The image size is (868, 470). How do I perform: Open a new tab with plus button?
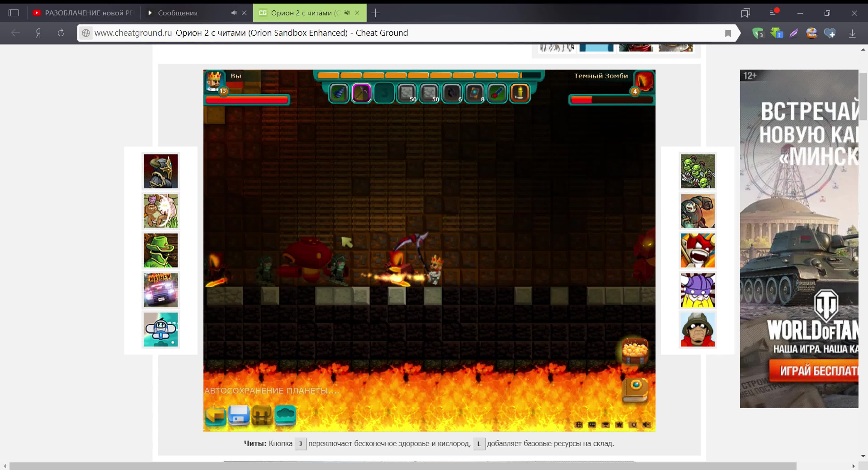point(375,13)
